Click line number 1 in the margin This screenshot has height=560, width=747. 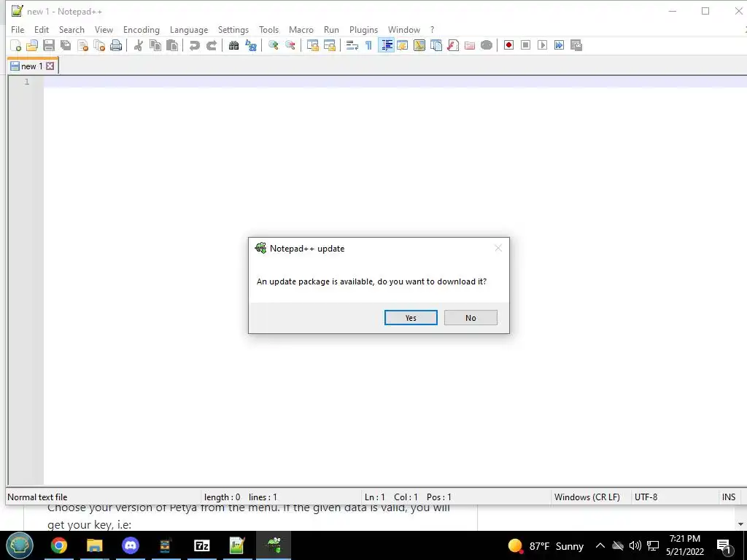pyautogui.click(x=27, y=82)
